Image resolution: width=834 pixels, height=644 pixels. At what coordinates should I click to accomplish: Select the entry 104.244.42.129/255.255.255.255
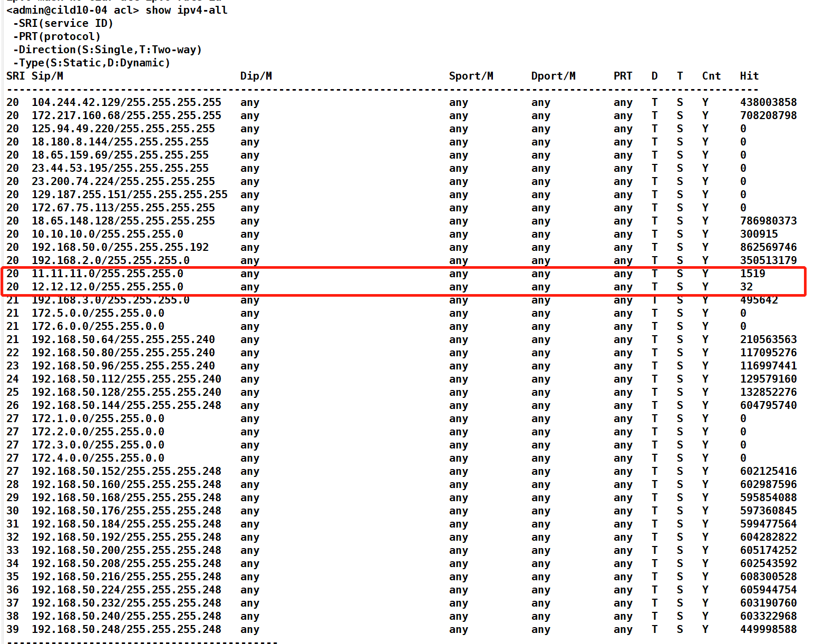pos(127,102)
